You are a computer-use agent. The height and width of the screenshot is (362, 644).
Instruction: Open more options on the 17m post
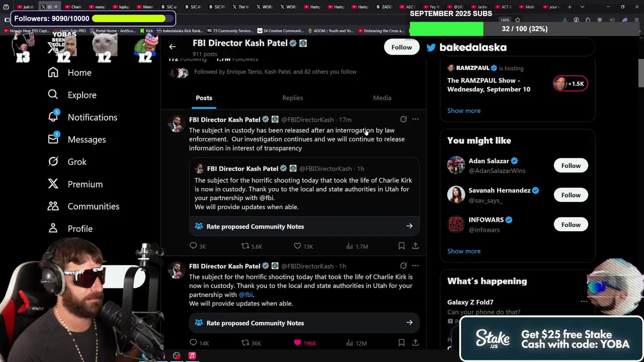coord(415,119)
